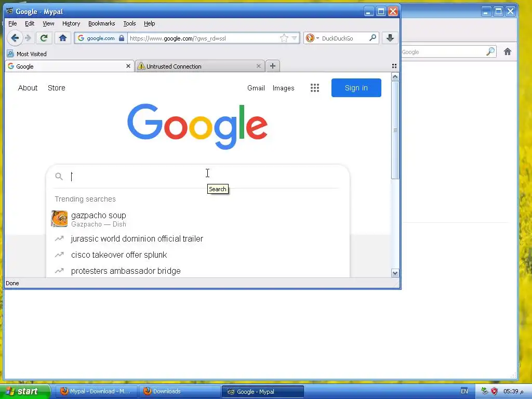Open the Bookmarks menu
Viewport: 532px width, 399px height.
point(101,23)
